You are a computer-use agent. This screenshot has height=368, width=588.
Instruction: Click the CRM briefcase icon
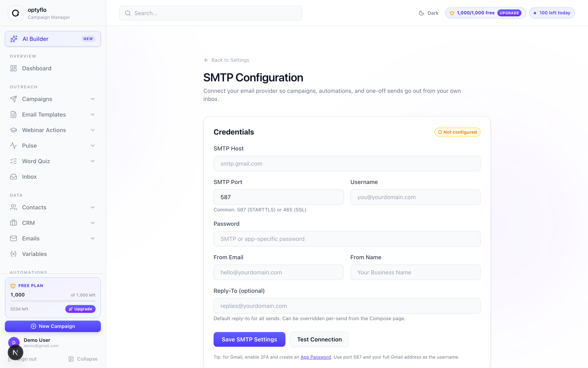click(x=13, y=223)
